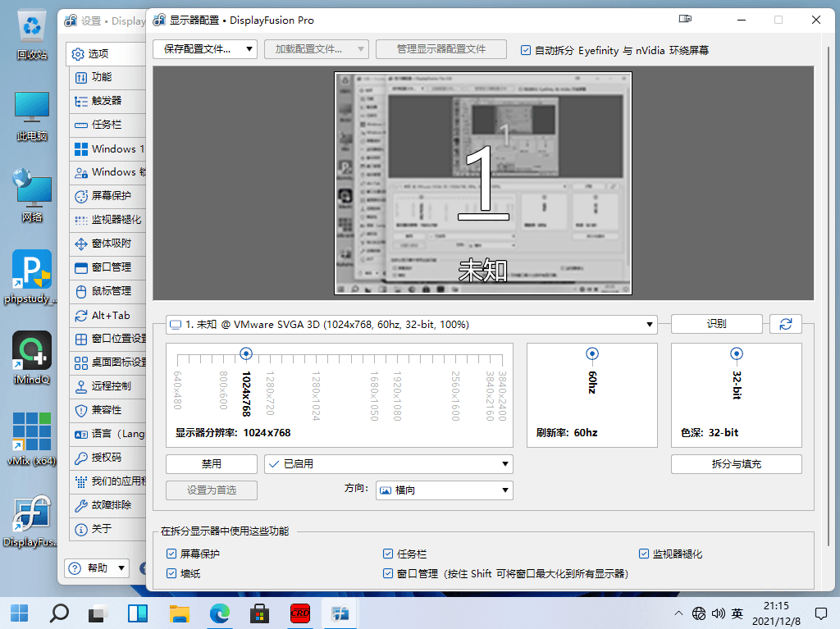Click the 语言 language icon
Image resolution: width=840 pixels, height=629 pixels.
click(x=81, y=435)
